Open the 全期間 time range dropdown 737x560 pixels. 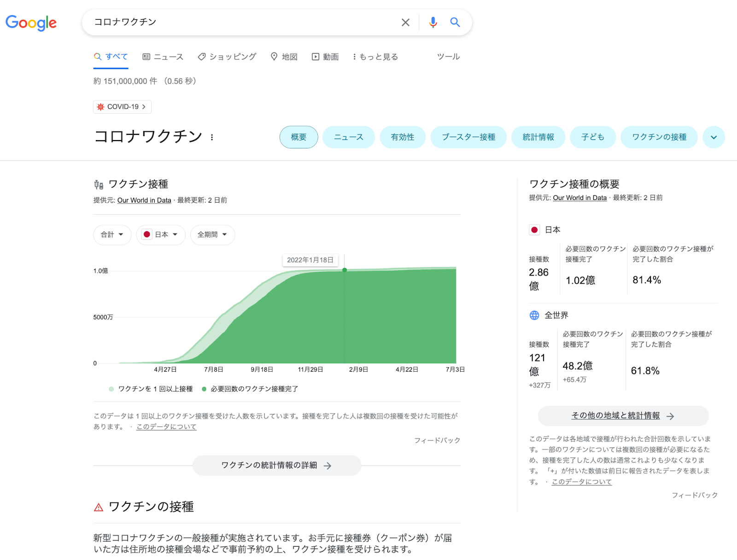[212, 235]
